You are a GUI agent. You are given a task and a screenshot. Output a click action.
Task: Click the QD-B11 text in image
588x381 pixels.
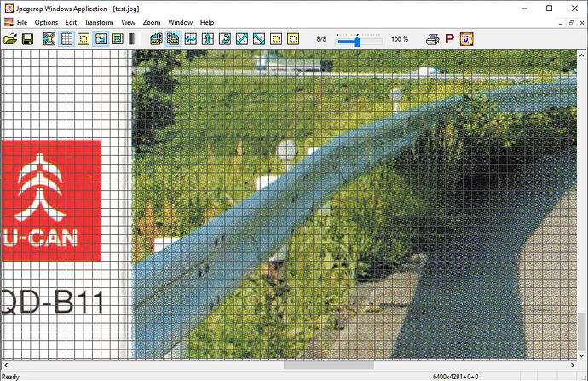point(52,303)
